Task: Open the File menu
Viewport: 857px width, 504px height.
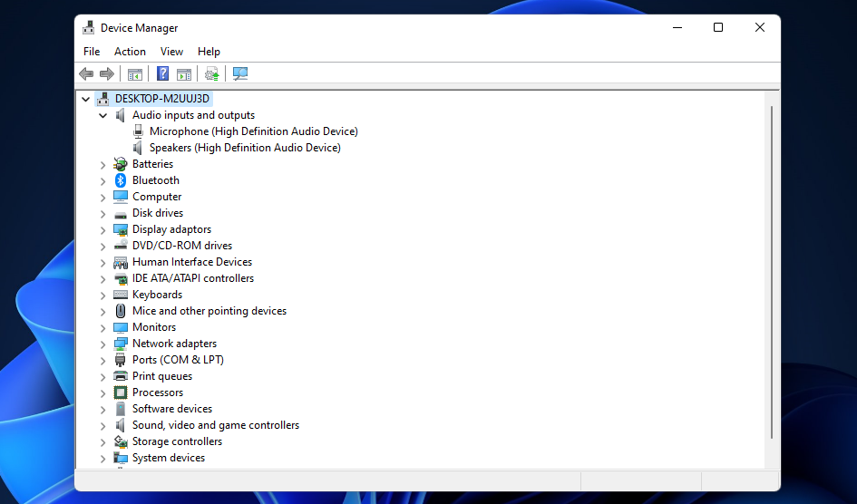Action: (x=92, y=52)
